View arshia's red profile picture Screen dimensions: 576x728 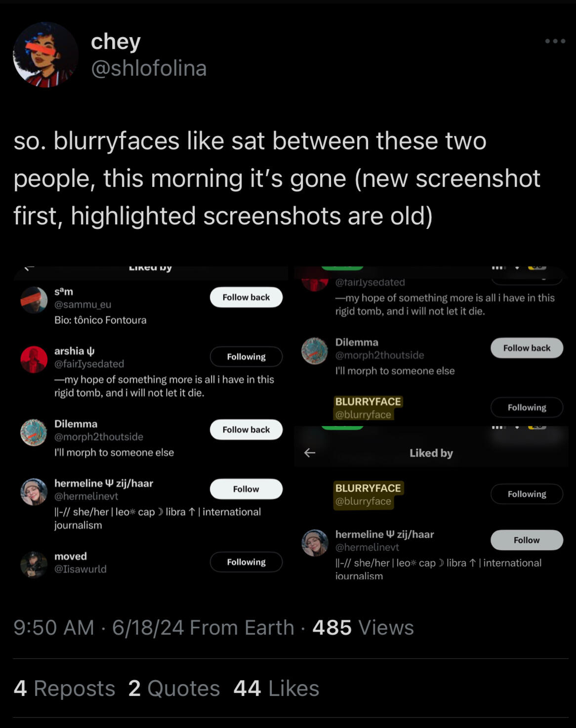point(34,359)
